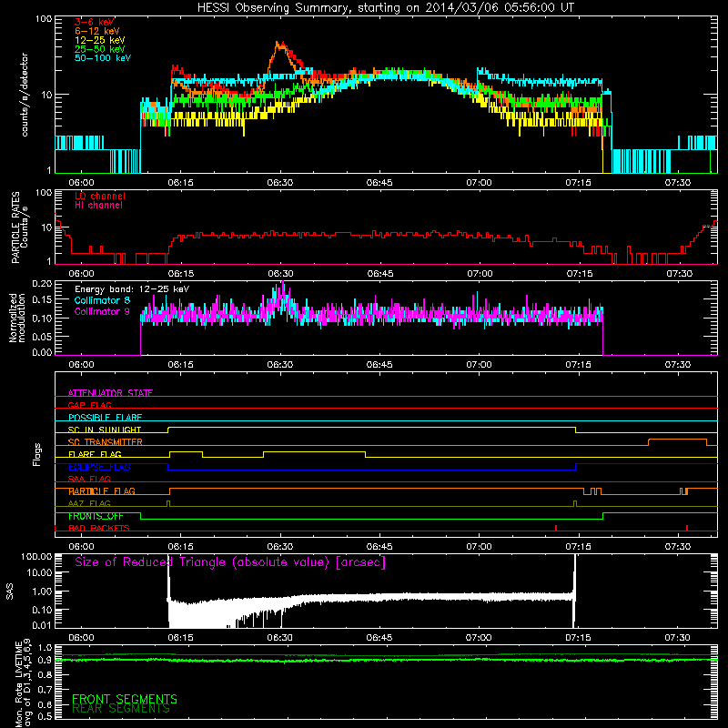Click the "ATTENUATOR STATE" flag label

(x=110, y=393)
